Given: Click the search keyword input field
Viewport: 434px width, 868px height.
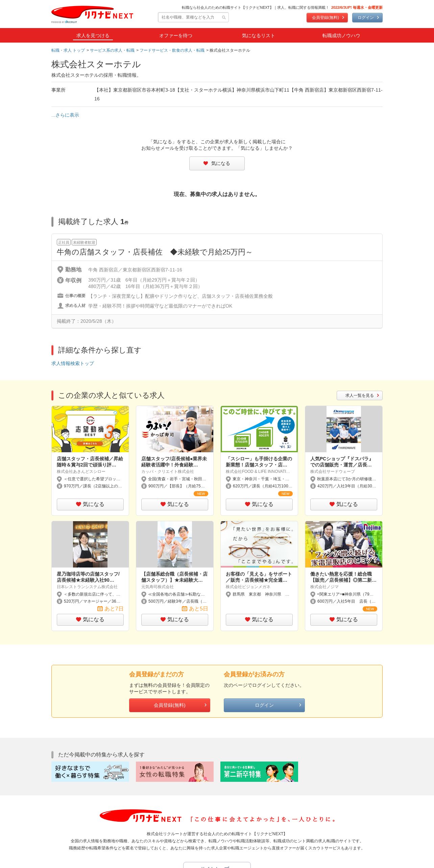Looking at the screenshot, I should pos(193,17).
